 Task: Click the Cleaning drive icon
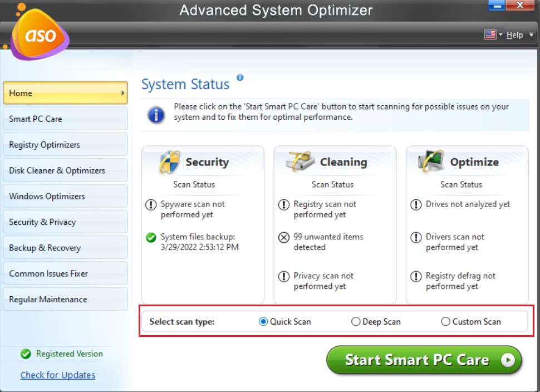[x=301, y=161]
